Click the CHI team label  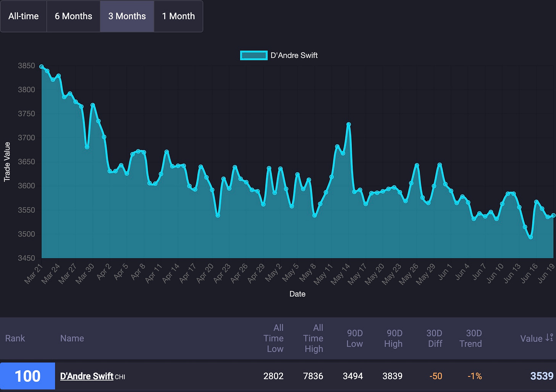(120, 377)
